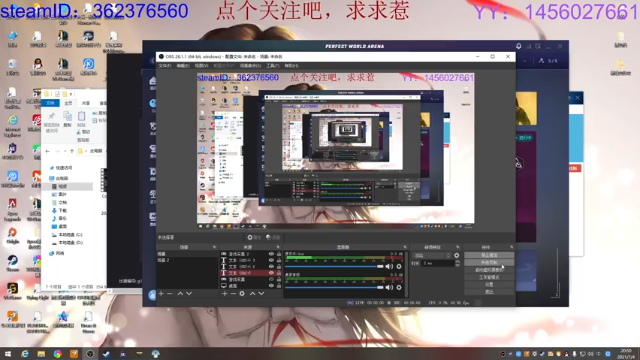Open the QQ penguin desktop shortcut
Image resolution: width=640 pixels, height=360 pixels.
[x=38, y=67]
